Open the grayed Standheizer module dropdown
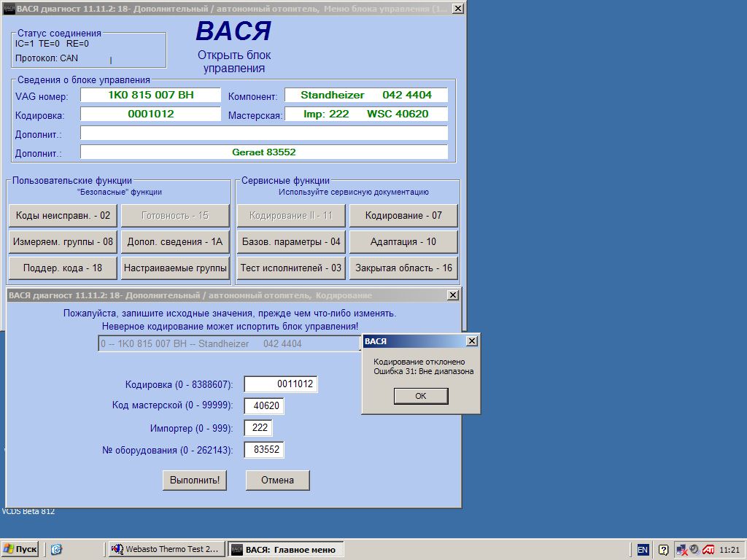 pyautogui.click(x=229, y=344)
